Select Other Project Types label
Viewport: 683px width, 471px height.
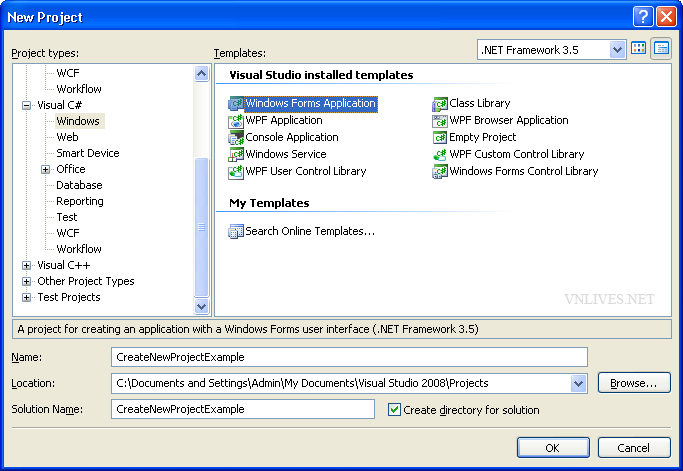86,281
